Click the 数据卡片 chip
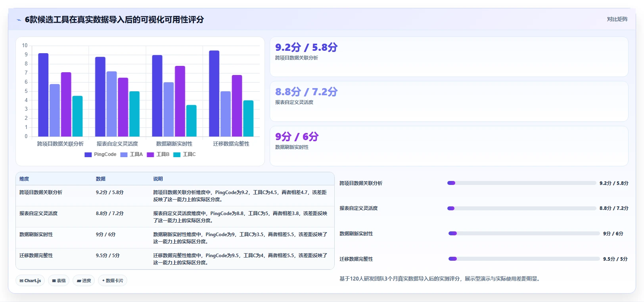 (113, 281)
